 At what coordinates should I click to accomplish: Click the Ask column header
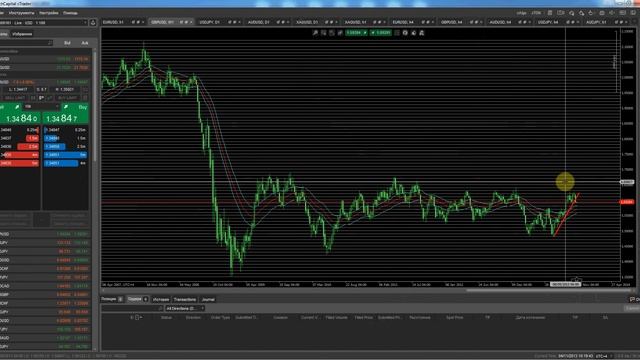point(84,43)
